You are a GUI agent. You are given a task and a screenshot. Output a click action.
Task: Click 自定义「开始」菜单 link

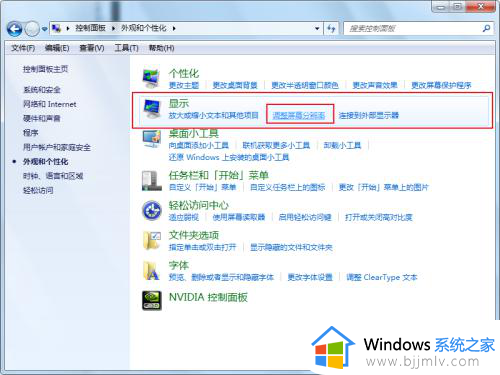tap(203, 187)
